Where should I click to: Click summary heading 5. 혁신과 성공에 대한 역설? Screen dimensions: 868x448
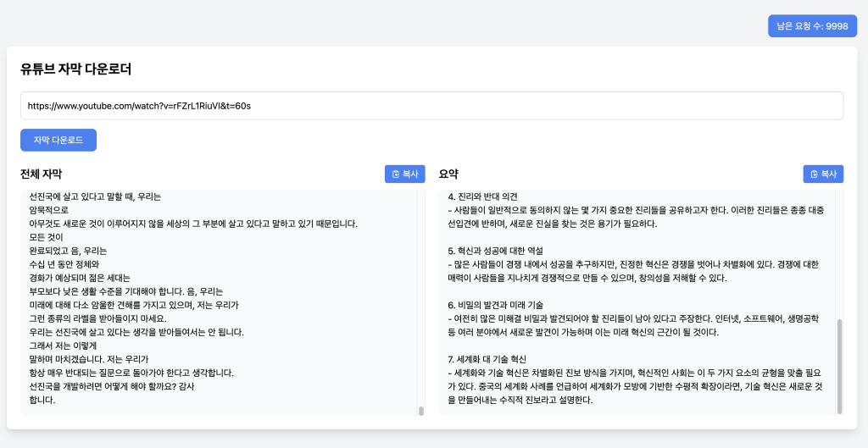pyautogui.click(x=495, y=251)
